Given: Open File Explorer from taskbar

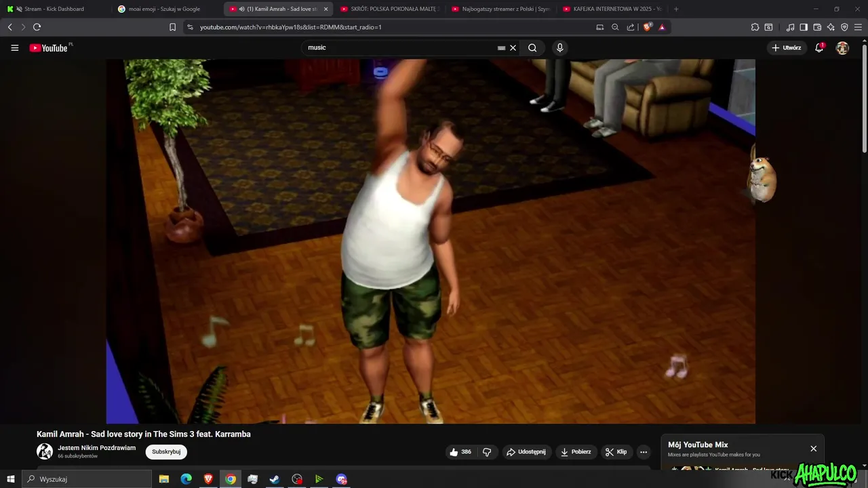Looking at the screenshot, I should click(164, 479).
